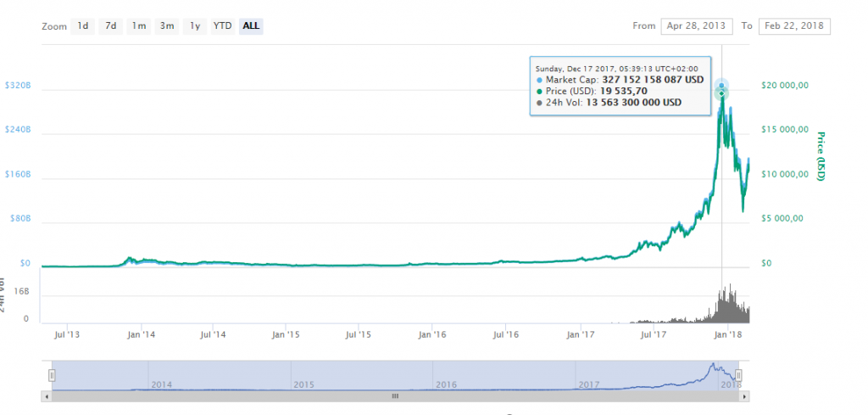Viewport: 868px width, 415px height.
Task: Switch zoom to 3m
Action: [167, 25]
